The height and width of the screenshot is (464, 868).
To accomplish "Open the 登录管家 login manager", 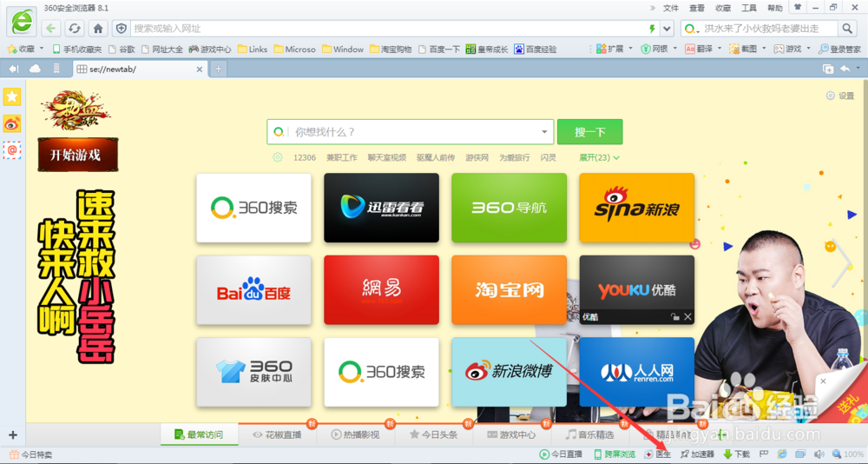I will tap(839, 49).
